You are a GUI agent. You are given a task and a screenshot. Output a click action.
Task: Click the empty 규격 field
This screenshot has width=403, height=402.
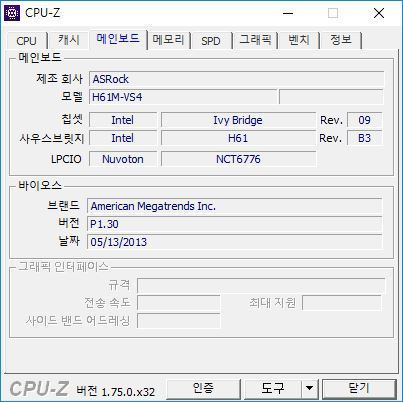pos(261,285)
